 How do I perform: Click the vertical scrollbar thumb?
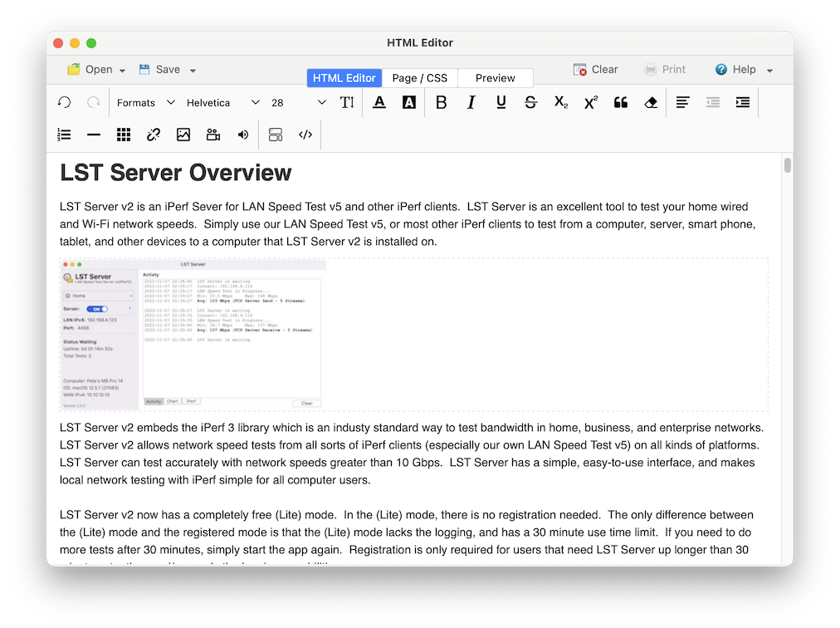787,165
